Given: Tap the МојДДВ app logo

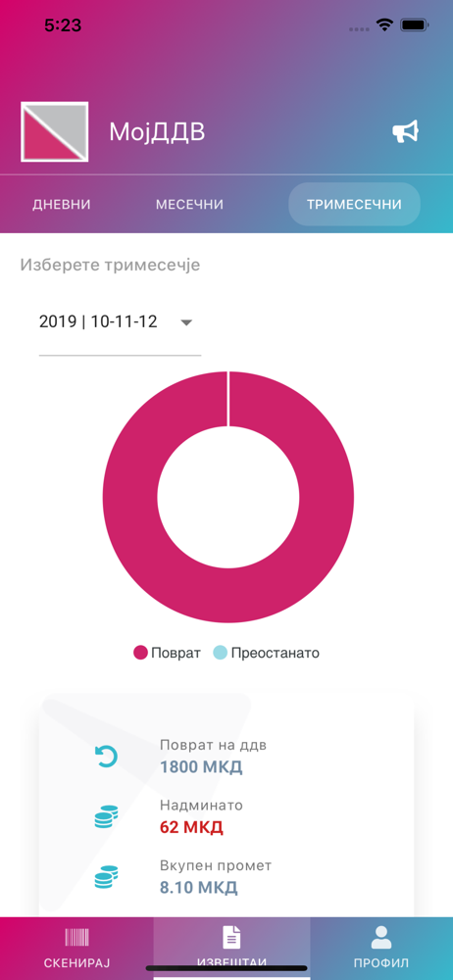Looking at the screenshot, I should (55, 132).
